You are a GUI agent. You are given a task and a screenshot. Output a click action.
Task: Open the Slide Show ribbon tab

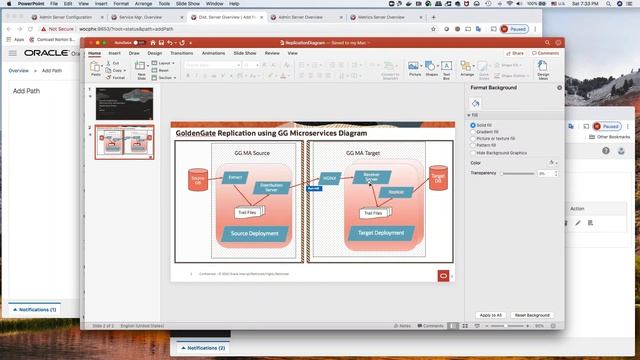245,53
